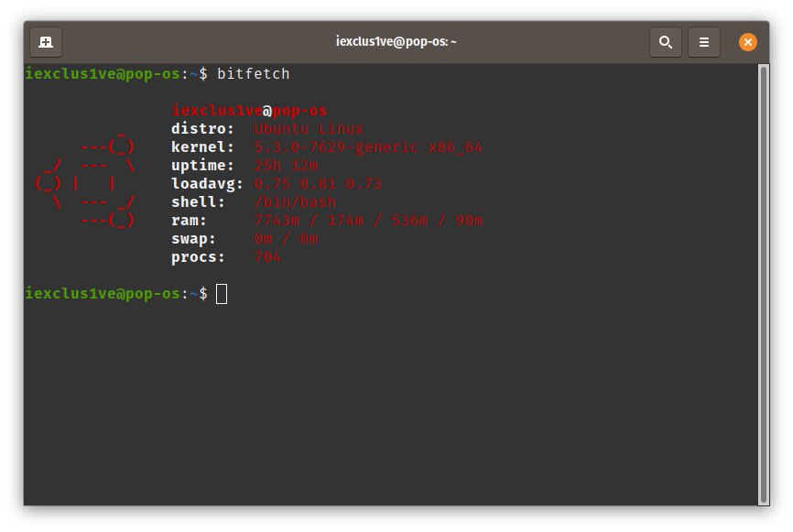The width and height of the screenshot is (793, 532).
Task: Click the swap: label
Action: click(193, 239)
